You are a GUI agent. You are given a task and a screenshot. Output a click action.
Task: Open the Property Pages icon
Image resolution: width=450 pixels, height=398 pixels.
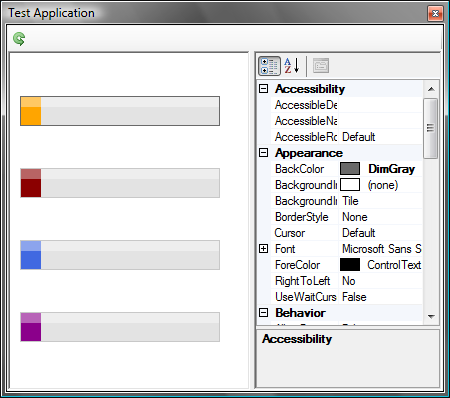pos(321,66)
